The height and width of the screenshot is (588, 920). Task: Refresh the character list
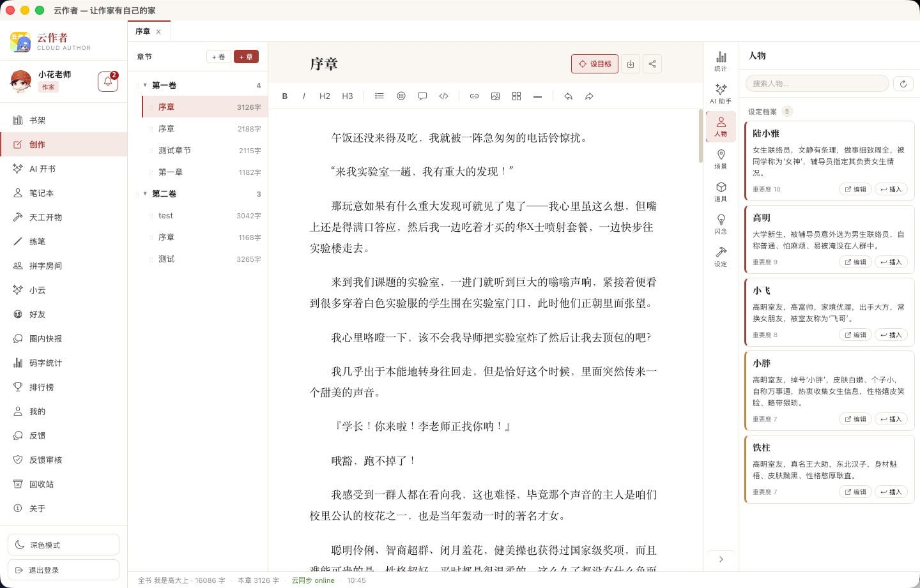point(903,84)
